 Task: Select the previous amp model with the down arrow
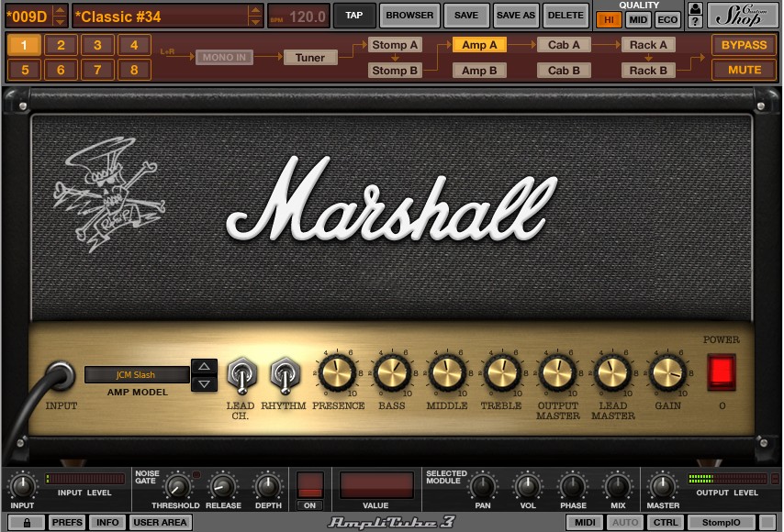point(204,383)
